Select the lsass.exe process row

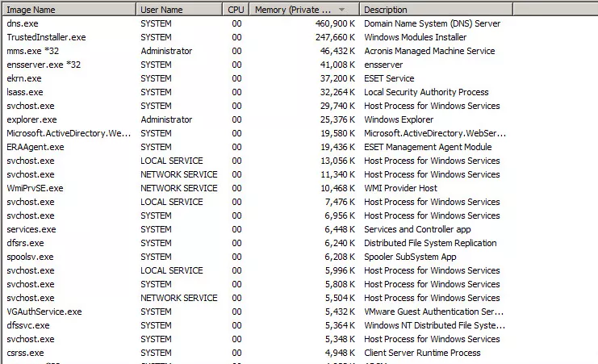point(257,92)
